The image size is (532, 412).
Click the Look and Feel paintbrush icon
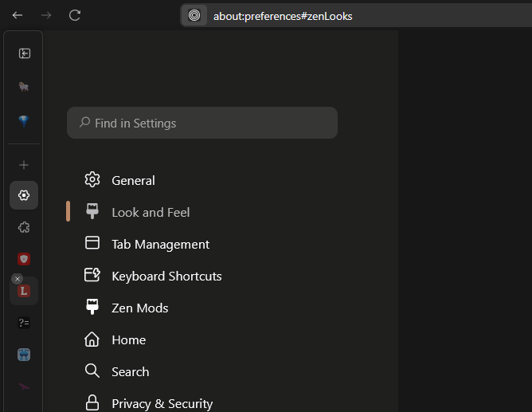tap(92, 211)
